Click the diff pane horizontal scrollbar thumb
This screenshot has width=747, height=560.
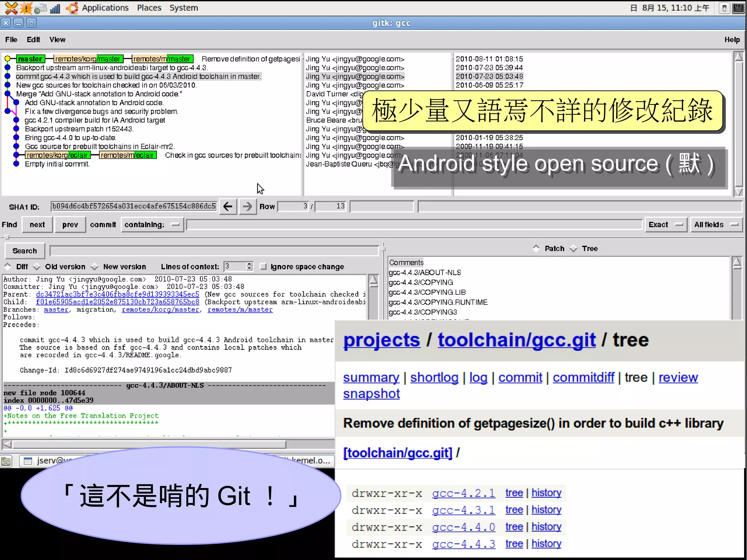[149, 444]
